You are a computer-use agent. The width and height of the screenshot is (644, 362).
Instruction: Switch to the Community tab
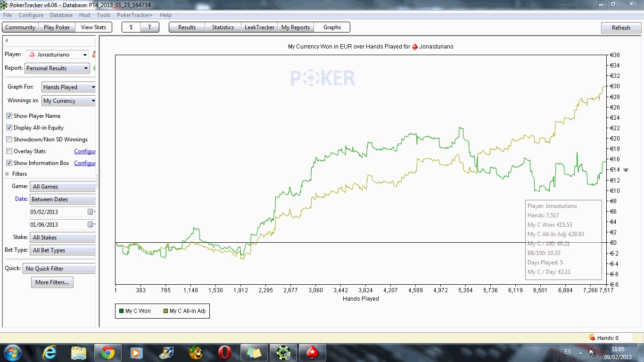pos(20,27)
